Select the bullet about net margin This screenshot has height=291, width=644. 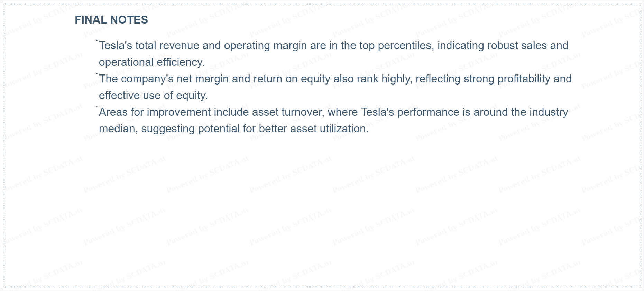point(335,87)
